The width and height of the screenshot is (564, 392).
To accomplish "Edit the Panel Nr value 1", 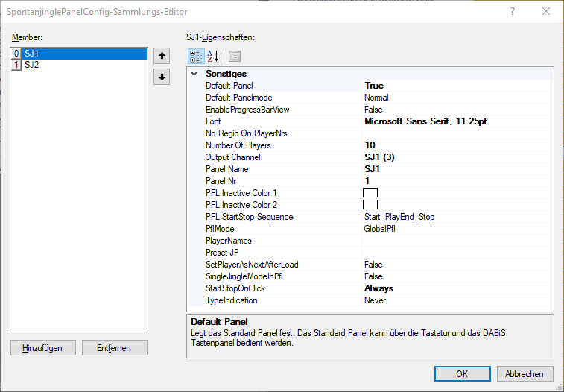I will [457, 180].
